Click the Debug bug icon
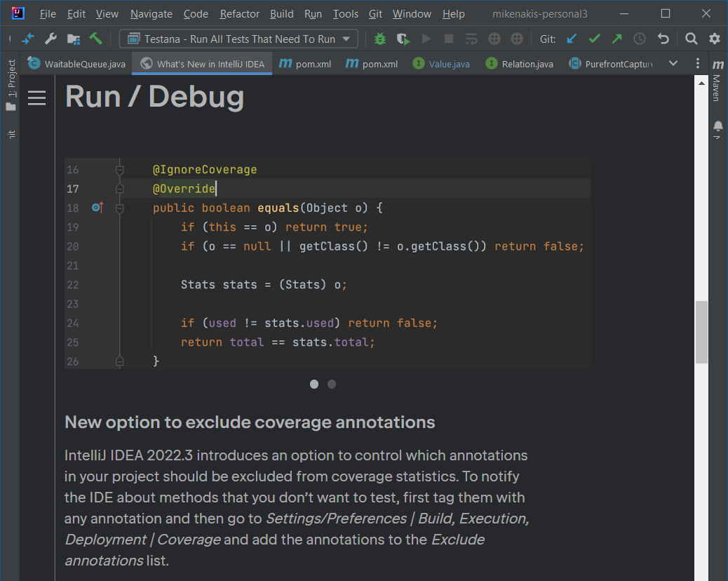This screenshot has width=728, height=581. 380,39
